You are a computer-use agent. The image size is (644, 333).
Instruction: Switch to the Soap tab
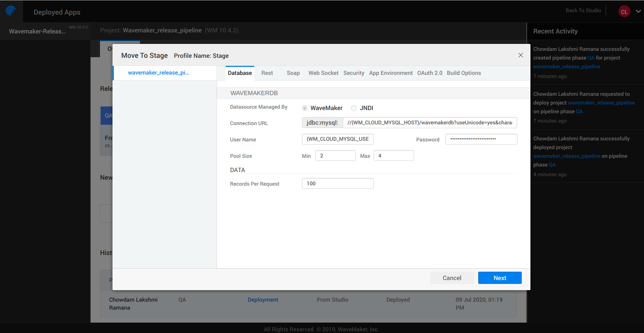[x=293, y=73]
